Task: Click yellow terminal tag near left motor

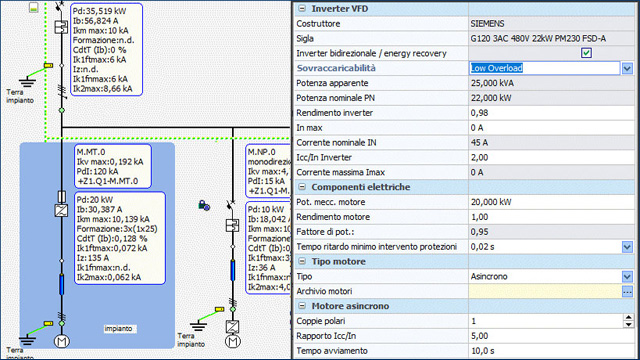Action: [x=49, y=323]
